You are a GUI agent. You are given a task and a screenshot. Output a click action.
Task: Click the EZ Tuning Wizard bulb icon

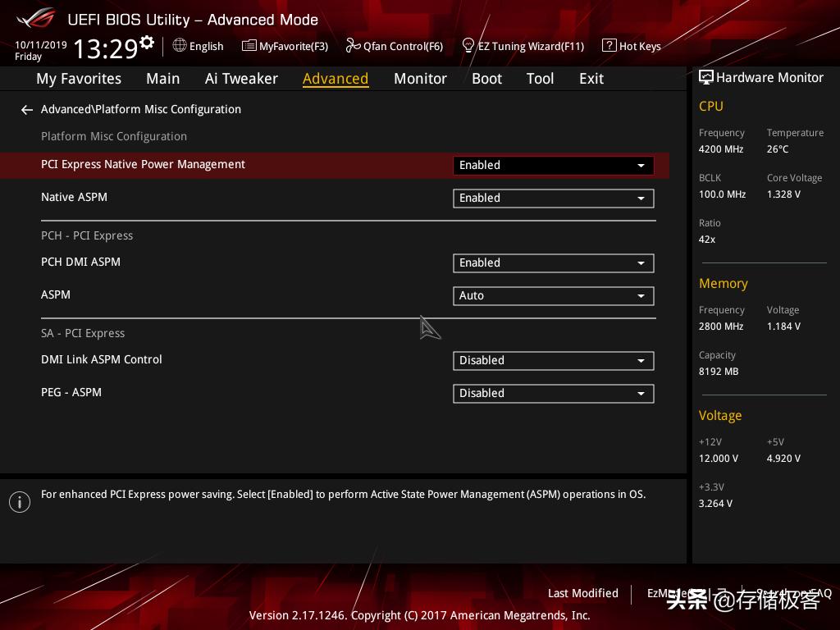468,46
